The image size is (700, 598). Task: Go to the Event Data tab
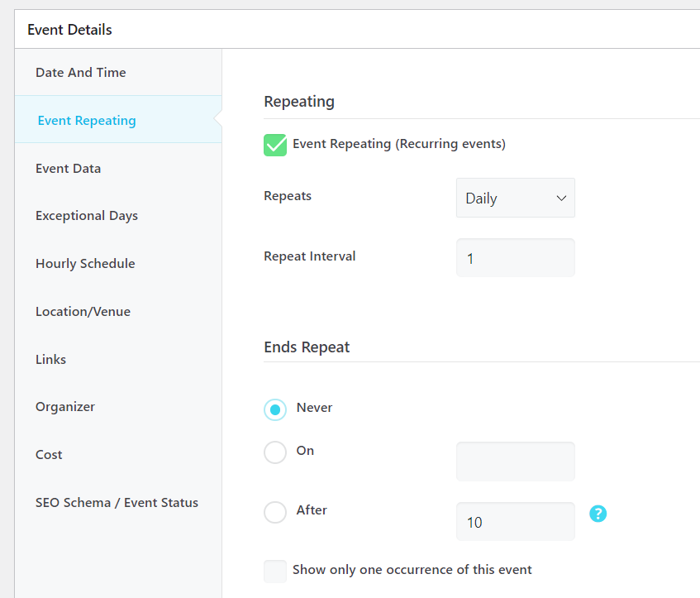[x=69, y=169]
